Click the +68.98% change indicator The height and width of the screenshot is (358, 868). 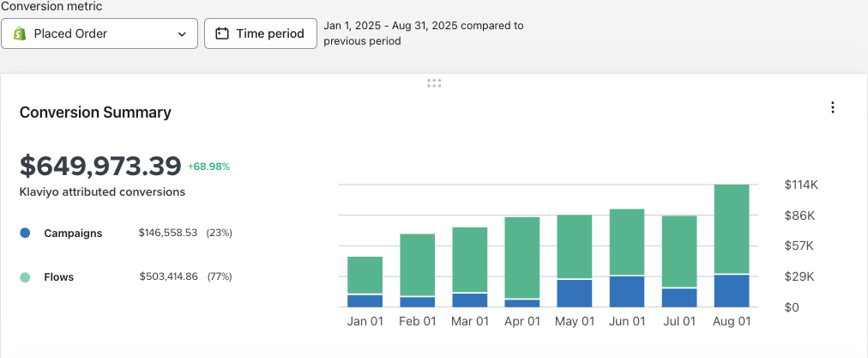(x=208, y=167)
